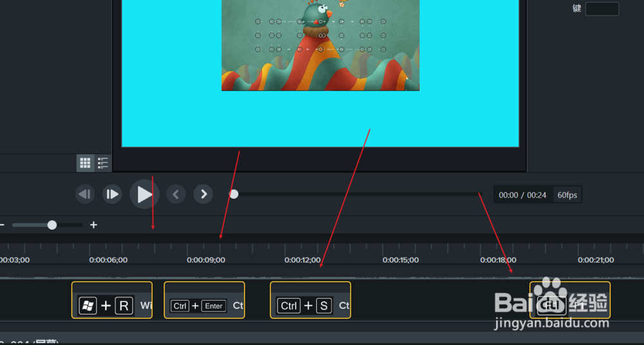Select the Ctrl + S keystroke callout clip
644x345 pixels.
[310, 300]
